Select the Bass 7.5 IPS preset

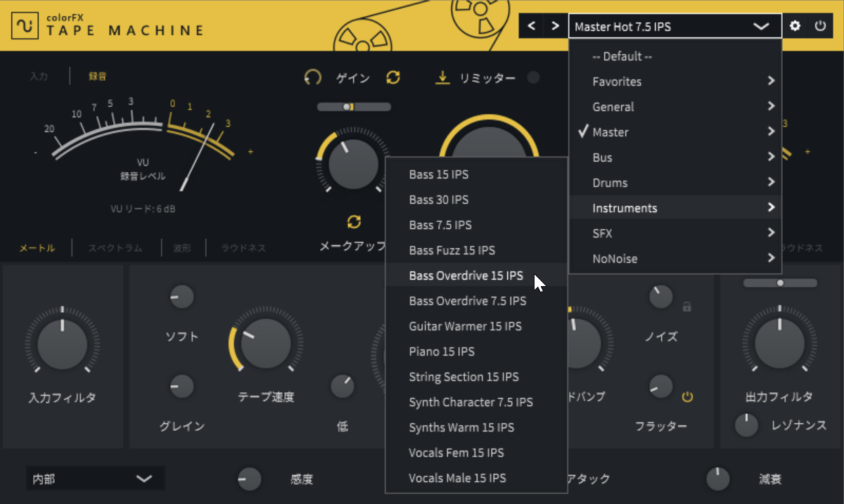click(476, 225)
